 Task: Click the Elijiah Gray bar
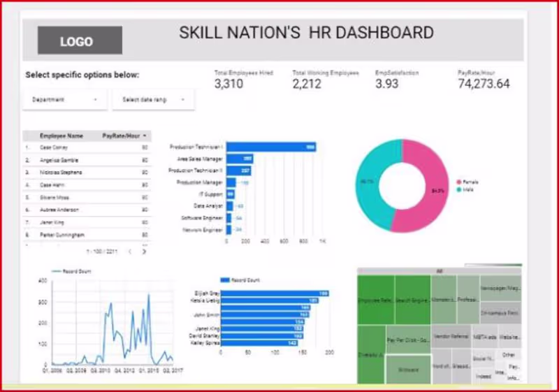click(x=275, y=293)
